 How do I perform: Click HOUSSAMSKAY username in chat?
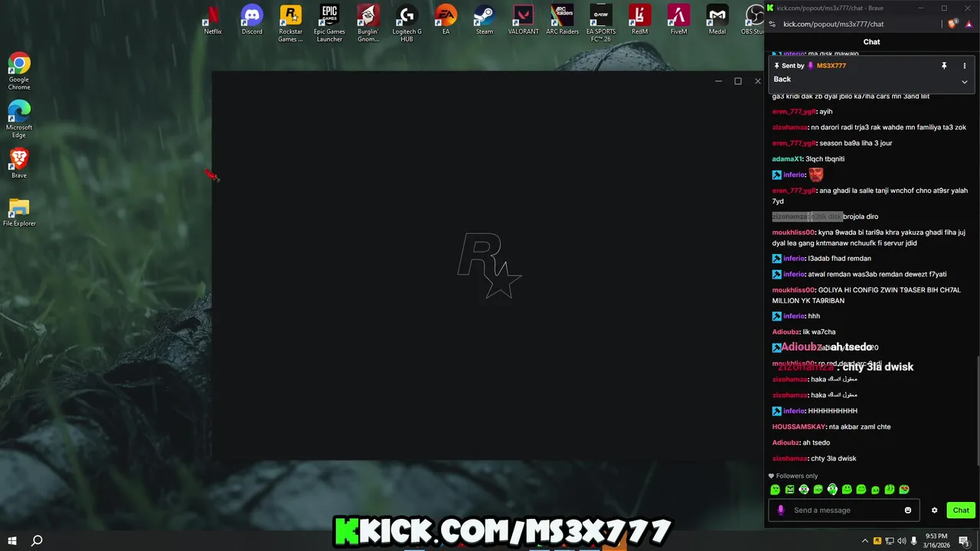(x=799, y=427)
